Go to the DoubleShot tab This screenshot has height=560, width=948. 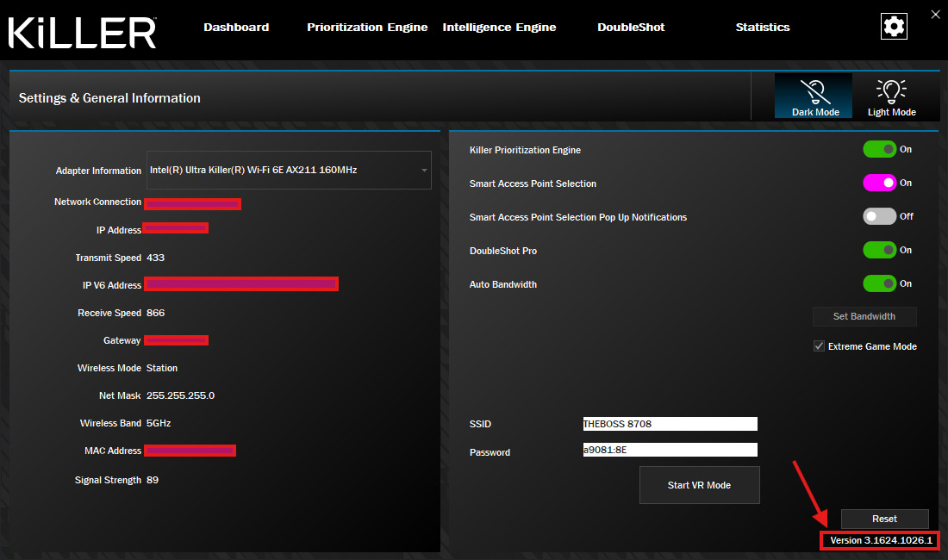[631, 28]
